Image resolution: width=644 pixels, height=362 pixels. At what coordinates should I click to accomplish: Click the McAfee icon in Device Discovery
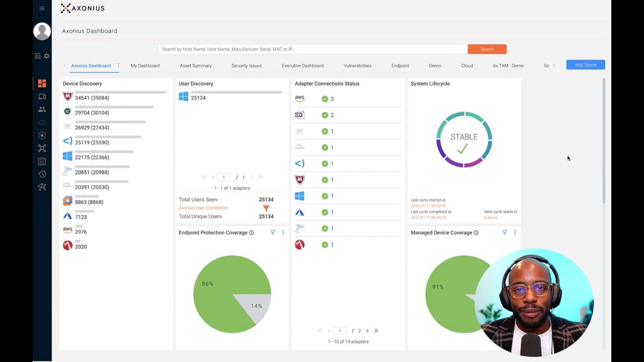[67, 97]
